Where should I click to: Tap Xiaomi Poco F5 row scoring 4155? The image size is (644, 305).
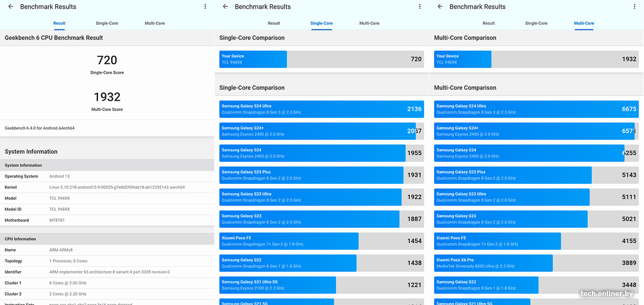click(536, 241)
